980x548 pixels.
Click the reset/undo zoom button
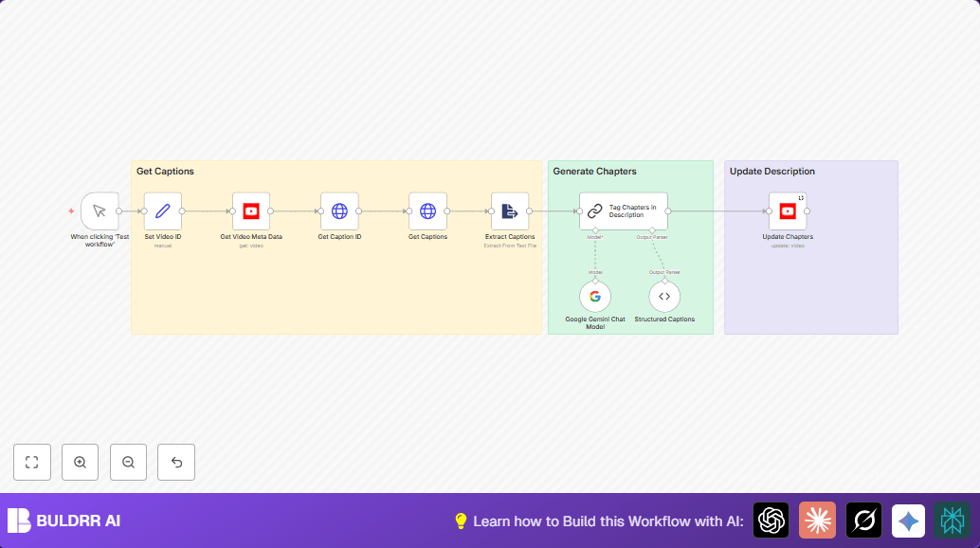pyautogui.click(x=176, y=463)
